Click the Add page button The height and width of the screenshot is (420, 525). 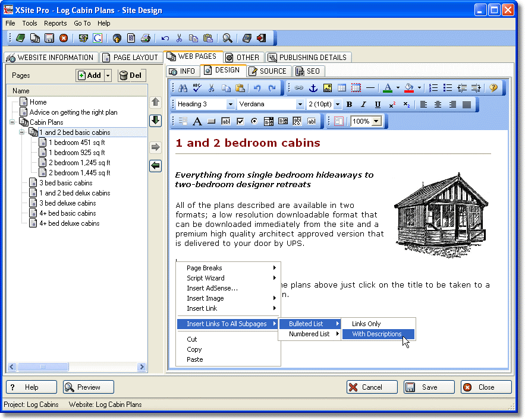click(90, 75)
